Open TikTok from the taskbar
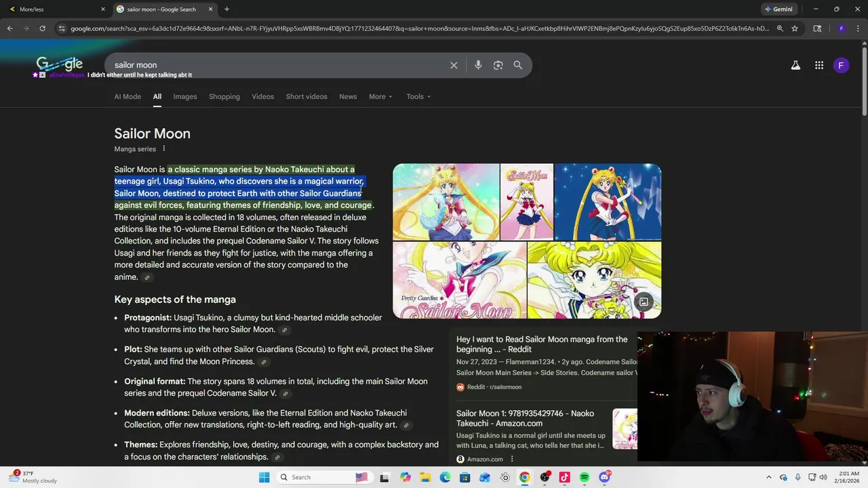Image resolution: width=868 pixels, height=488 pixels. 564,477
